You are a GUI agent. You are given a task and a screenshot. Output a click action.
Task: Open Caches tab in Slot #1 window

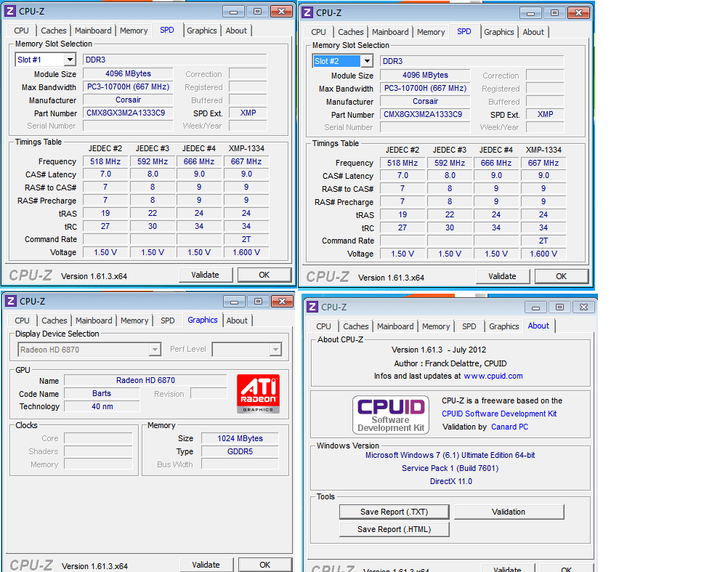pos(53,31)
